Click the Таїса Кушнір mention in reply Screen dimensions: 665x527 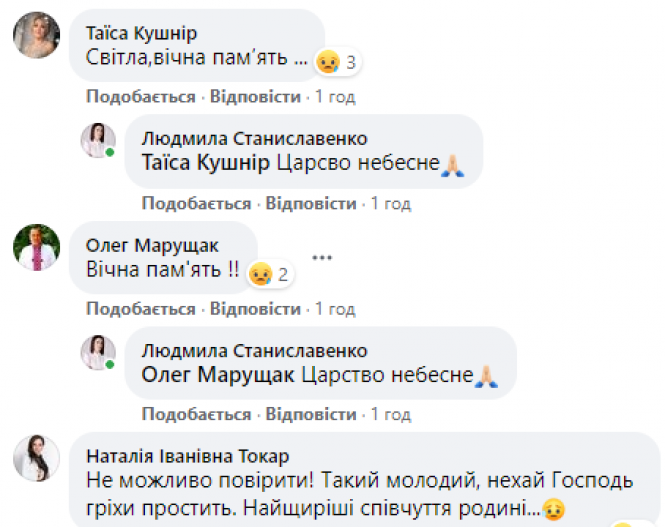pos(206,163)
